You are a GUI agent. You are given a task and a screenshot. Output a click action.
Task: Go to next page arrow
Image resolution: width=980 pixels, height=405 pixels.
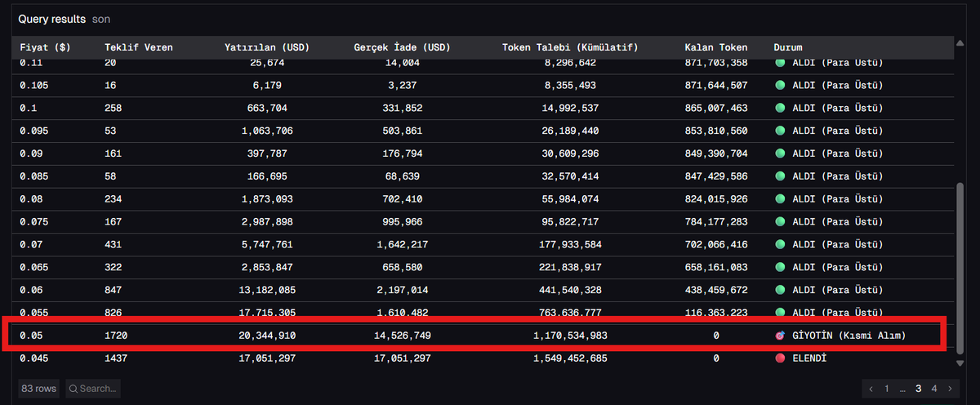pyautogui.click(x=951, y=389)
